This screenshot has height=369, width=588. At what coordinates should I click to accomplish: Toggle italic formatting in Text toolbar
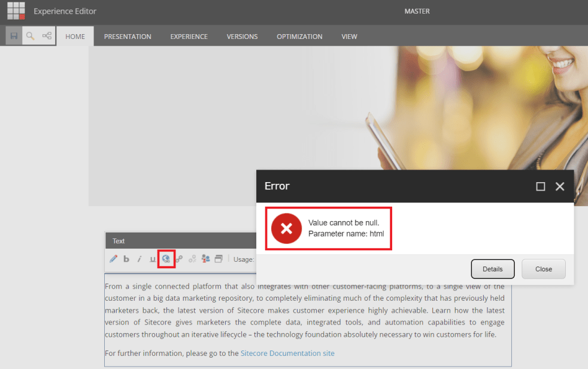(x=139, y=259)
